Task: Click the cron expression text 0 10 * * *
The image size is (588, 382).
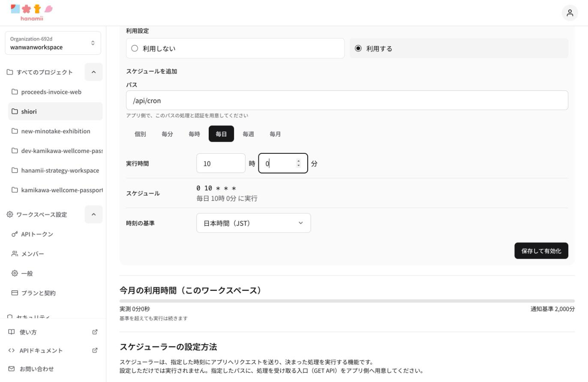Action: (216, 188)
